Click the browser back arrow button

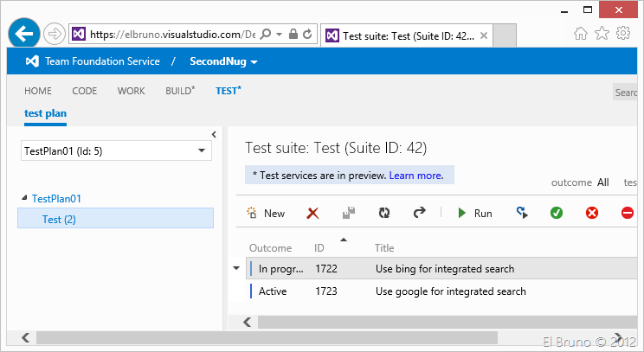click(26, 34)
